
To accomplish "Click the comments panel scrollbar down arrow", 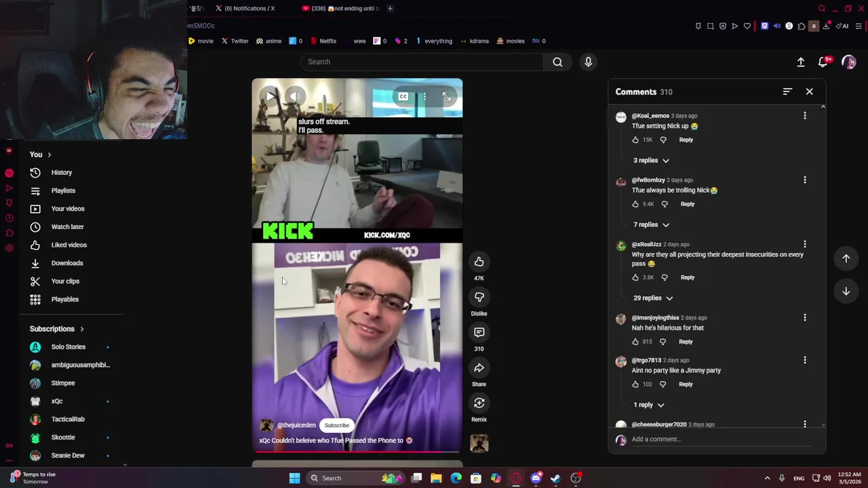I will pyautogui.click(x=823, y=425).
